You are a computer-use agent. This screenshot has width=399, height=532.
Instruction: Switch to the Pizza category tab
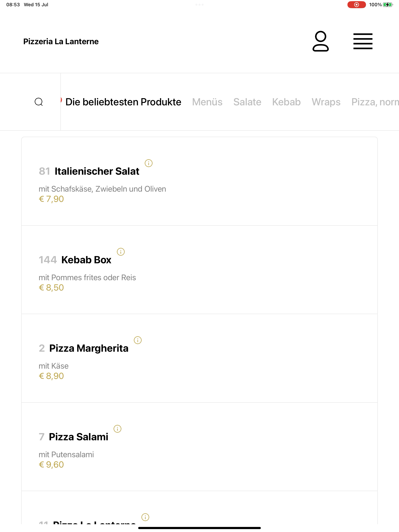375,102
